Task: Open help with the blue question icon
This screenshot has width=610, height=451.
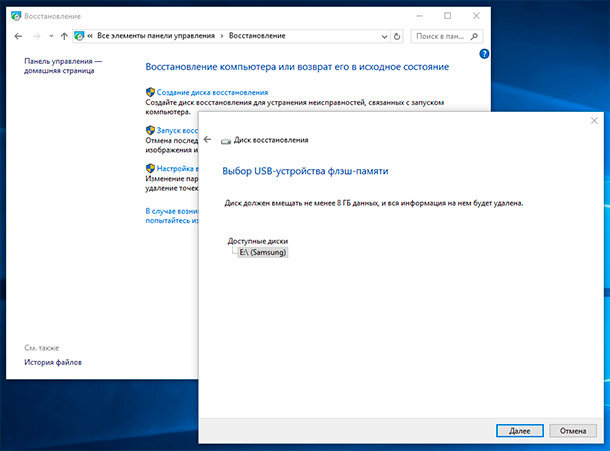Action: click(x=484, y=54)
